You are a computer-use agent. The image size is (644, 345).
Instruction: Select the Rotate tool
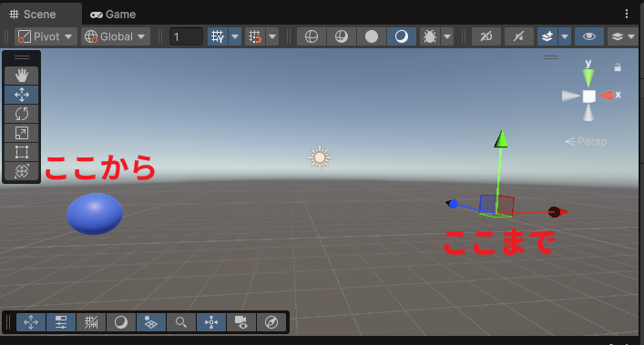(21, 114)
